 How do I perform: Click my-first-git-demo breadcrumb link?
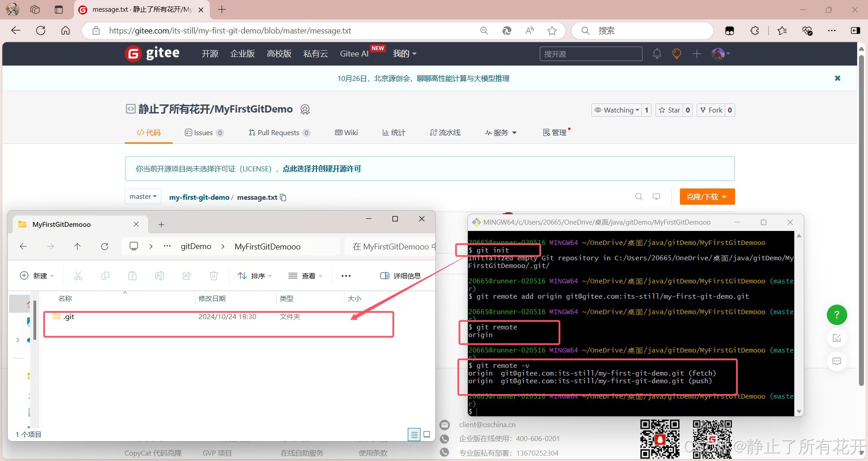[x=199, y=198]
